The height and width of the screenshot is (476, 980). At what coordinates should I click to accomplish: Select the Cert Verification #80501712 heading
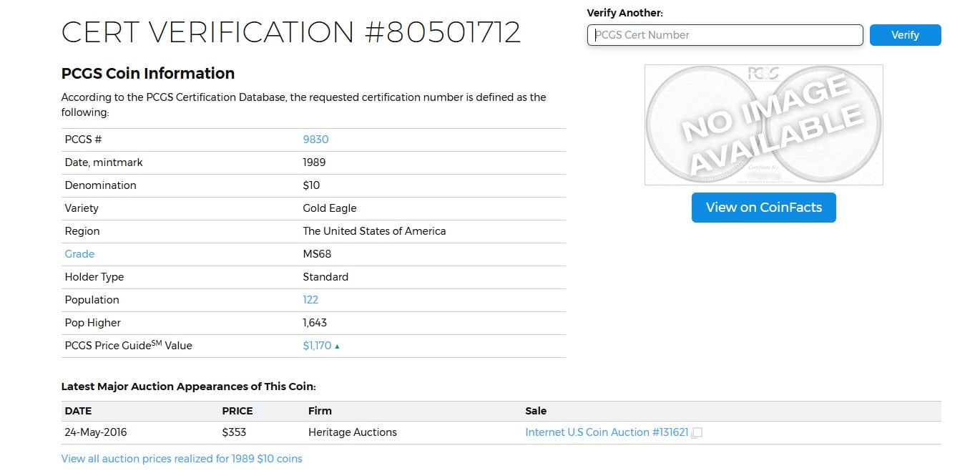pos(291,33)
